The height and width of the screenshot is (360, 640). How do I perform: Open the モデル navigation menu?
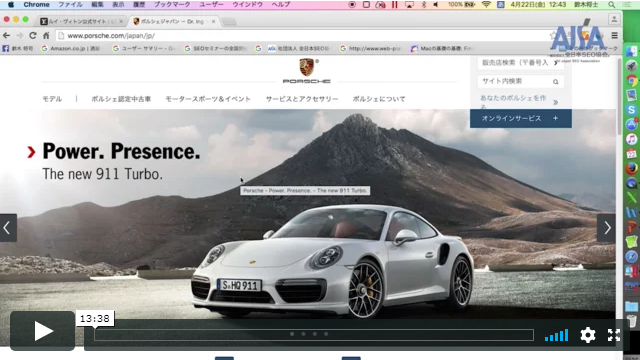point(52,99)
